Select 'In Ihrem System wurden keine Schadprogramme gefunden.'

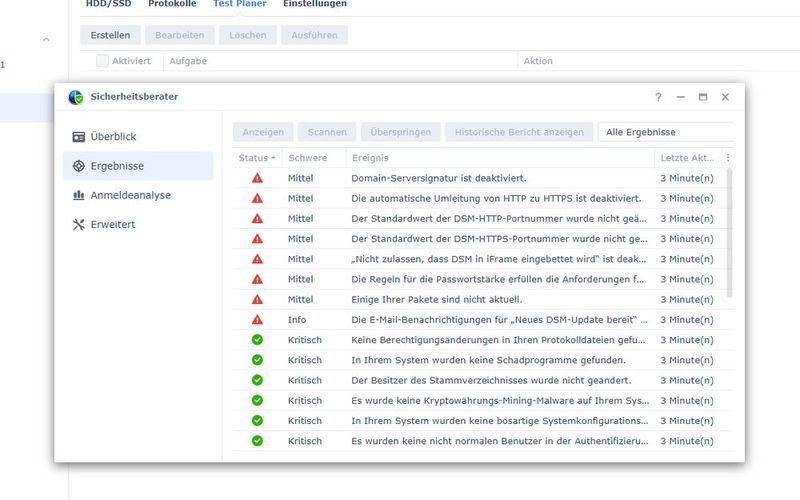pos(488,360)
